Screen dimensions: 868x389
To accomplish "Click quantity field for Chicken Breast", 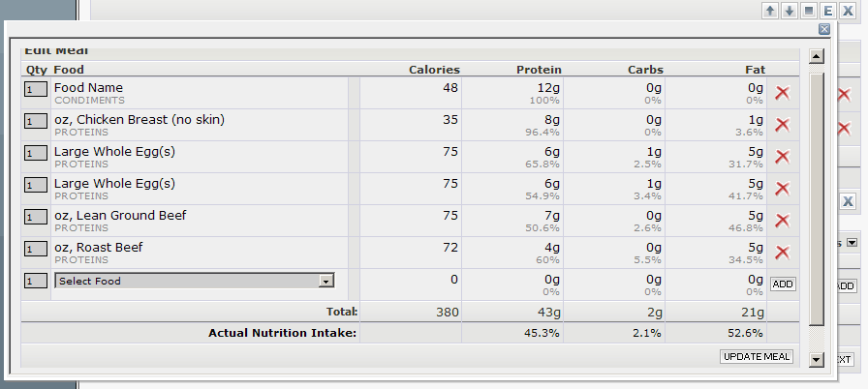I will [36, 121].
